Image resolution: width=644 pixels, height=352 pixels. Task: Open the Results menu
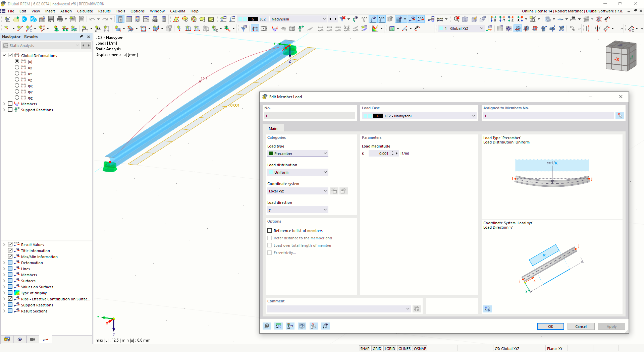104,11
